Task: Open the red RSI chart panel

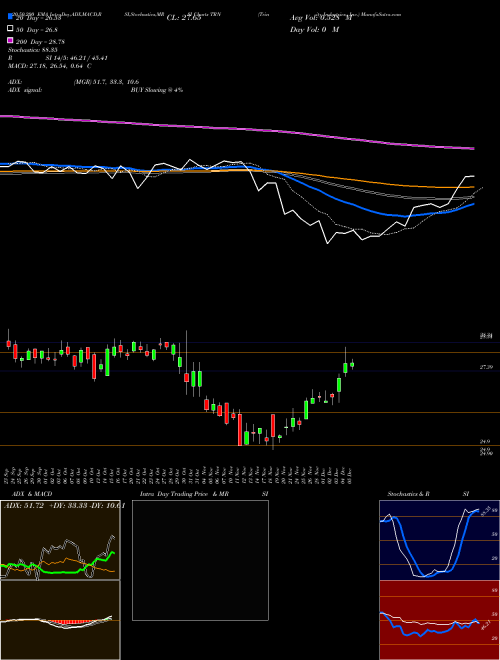Action: click(x=439, y=620)
